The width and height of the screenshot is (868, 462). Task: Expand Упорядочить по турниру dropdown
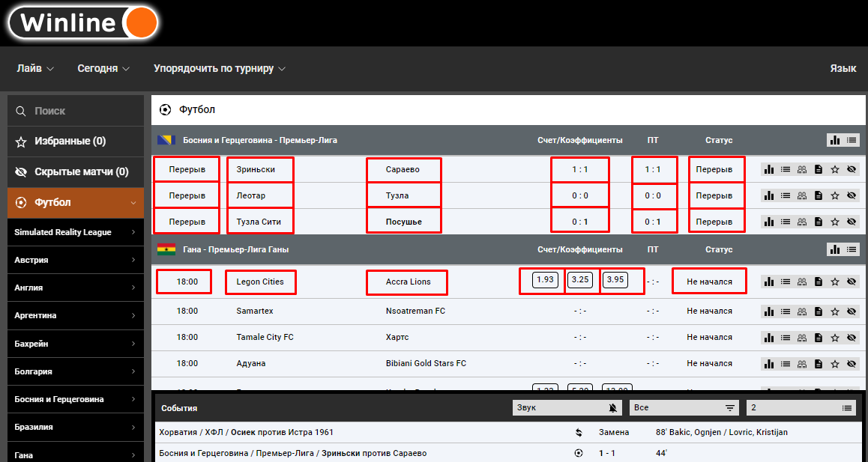pyautogui.click(x=219, y=69)
